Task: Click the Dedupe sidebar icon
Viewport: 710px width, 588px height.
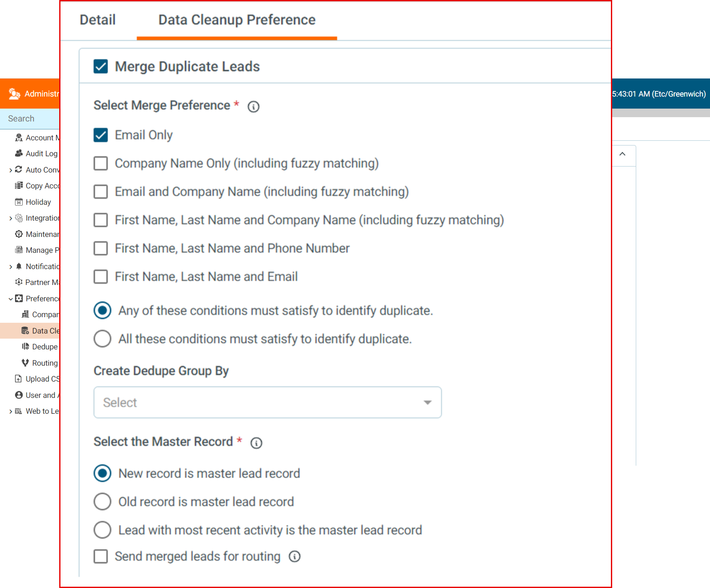Action: click(25, 346)
